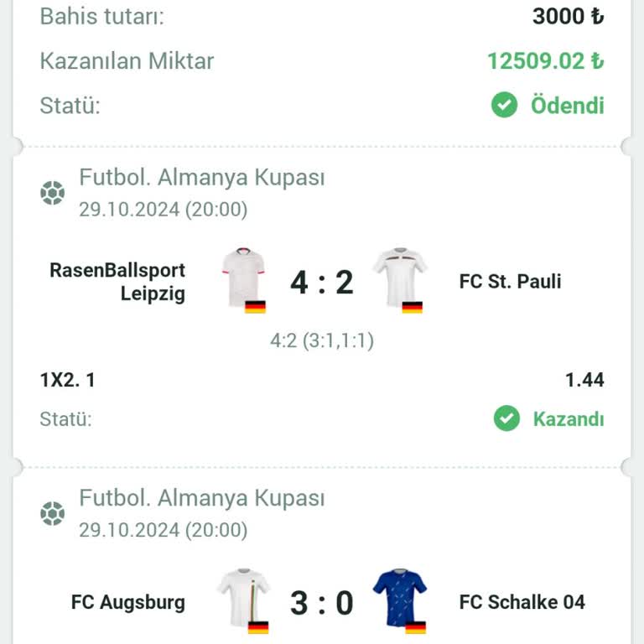Select the FC St. Pauli team name
The width and height of the screenshot is (644, 644).
coord(510,282)
